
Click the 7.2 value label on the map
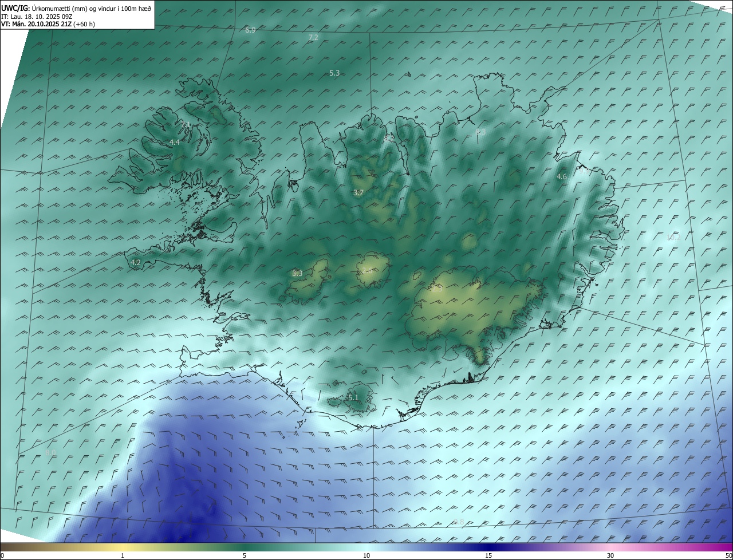313,37
